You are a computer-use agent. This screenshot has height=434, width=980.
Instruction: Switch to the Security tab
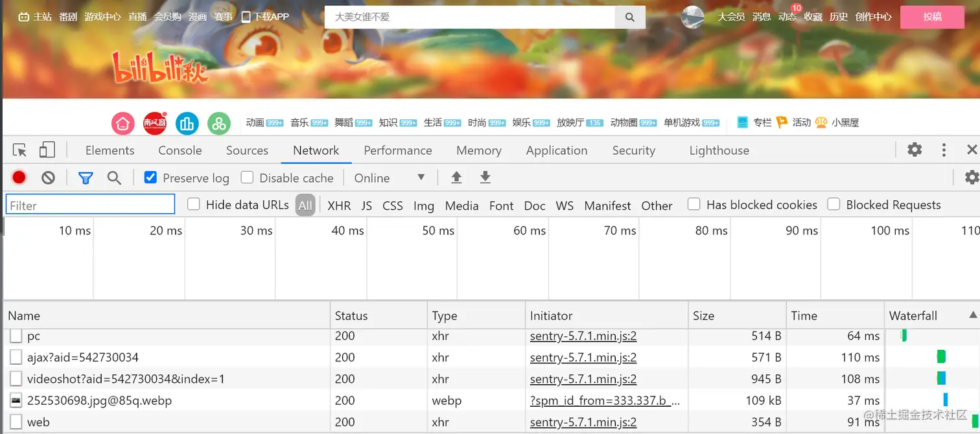(x=633, y=150)
